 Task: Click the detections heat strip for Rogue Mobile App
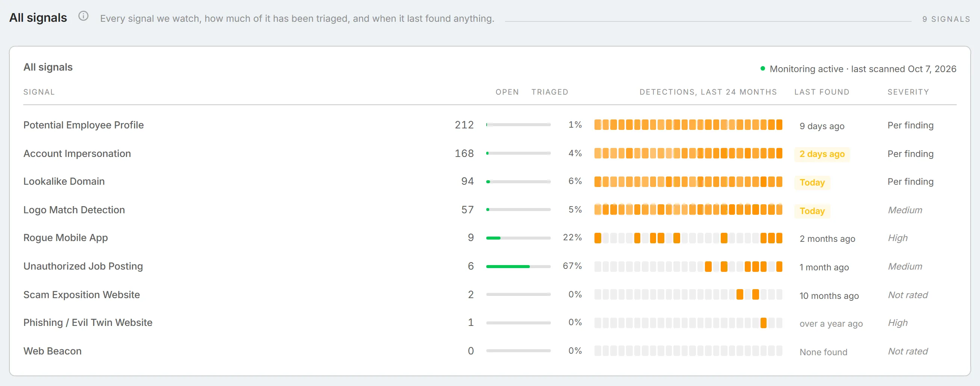pyautogui.click(x=688, y=238)
